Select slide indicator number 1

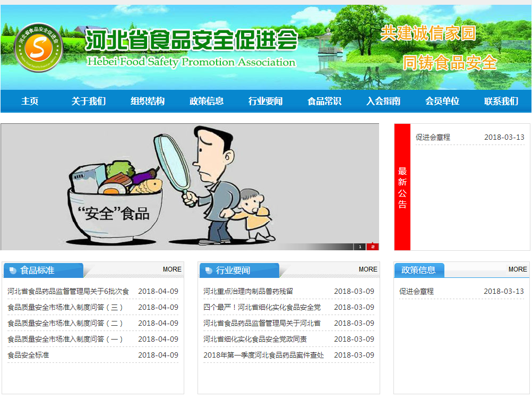(360, 247)
